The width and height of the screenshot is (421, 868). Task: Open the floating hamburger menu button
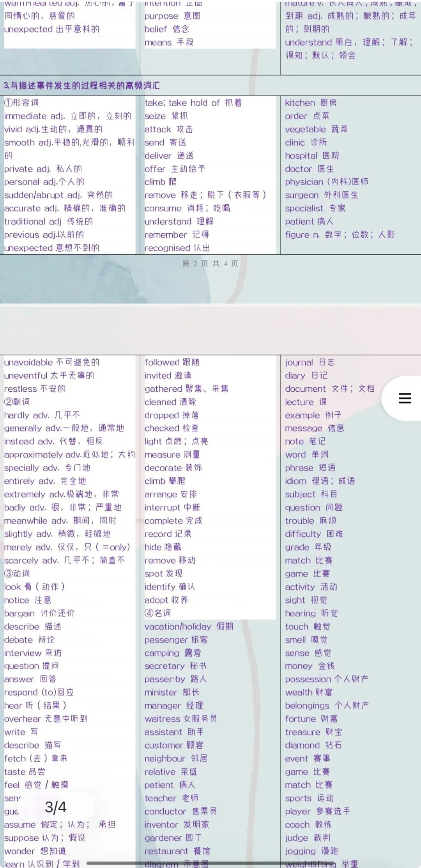click(404, 398)
